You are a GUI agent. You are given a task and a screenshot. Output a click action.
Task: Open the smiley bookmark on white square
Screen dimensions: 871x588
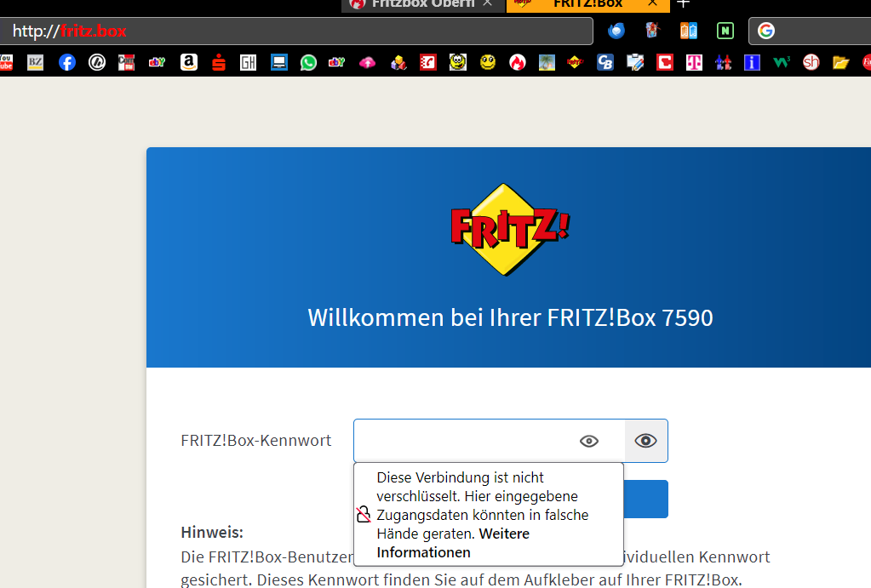point(458,62)
